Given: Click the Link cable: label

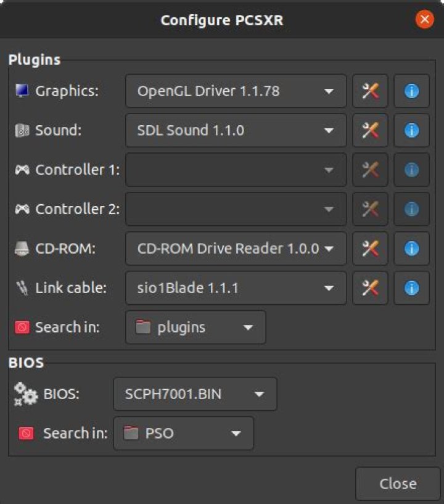Looking at the screenshot, I should pos(71,288).
